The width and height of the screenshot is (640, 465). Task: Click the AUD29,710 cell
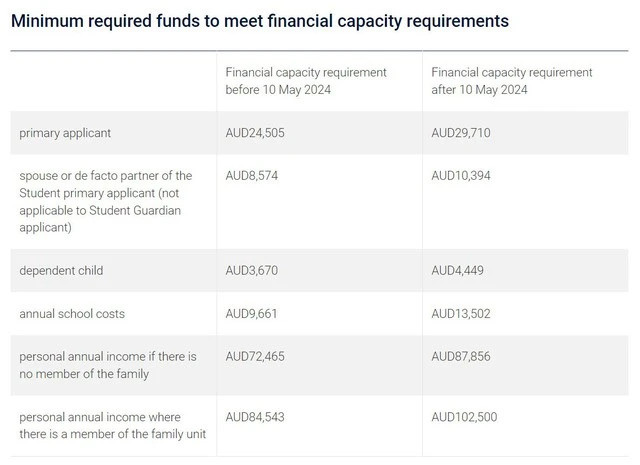[461, 133]
